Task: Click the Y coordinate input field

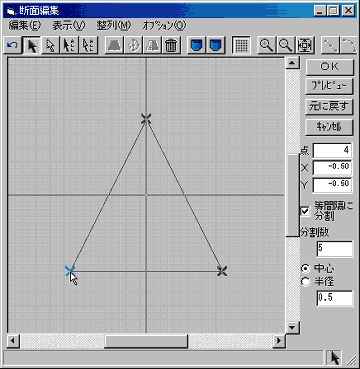Action: coord(332,185)
